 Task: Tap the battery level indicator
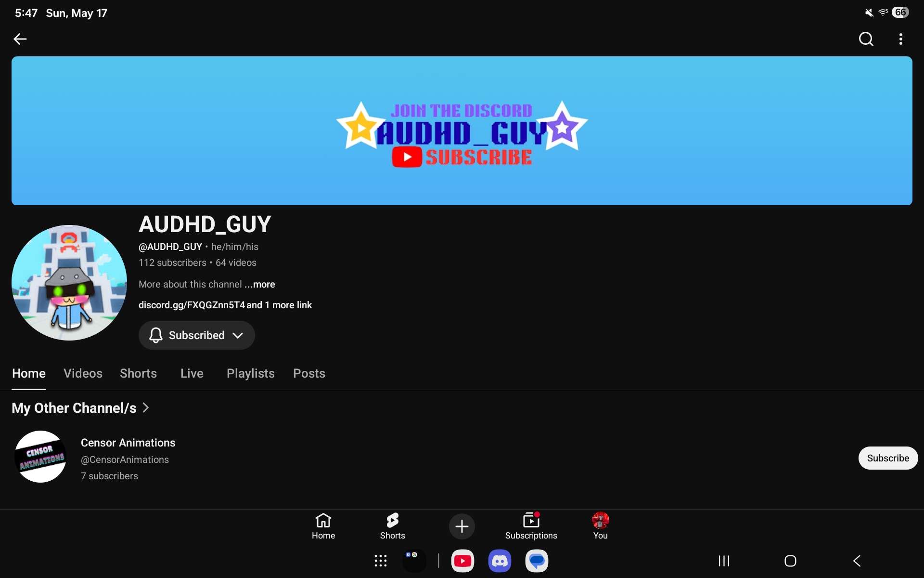coord(900,13)
